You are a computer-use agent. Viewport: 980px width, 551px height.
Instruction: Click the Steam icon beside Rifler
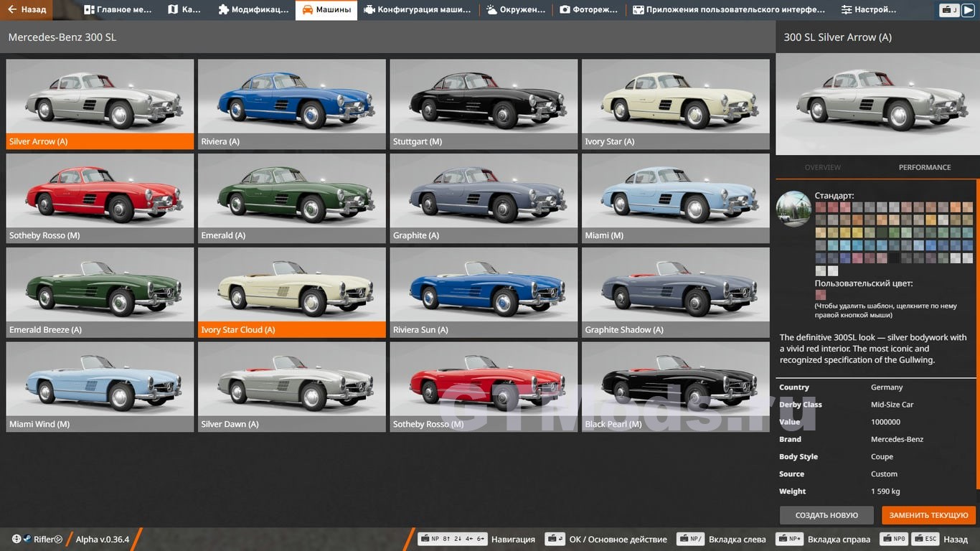(x=27, y=539)
